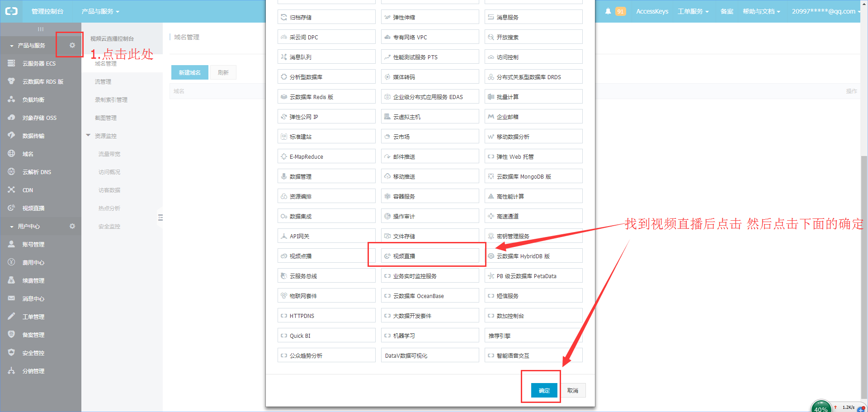Click the gear icon beside 产品与服务
Image resolution: width=868 pixels, height=412 pixels.
point(72,45)
